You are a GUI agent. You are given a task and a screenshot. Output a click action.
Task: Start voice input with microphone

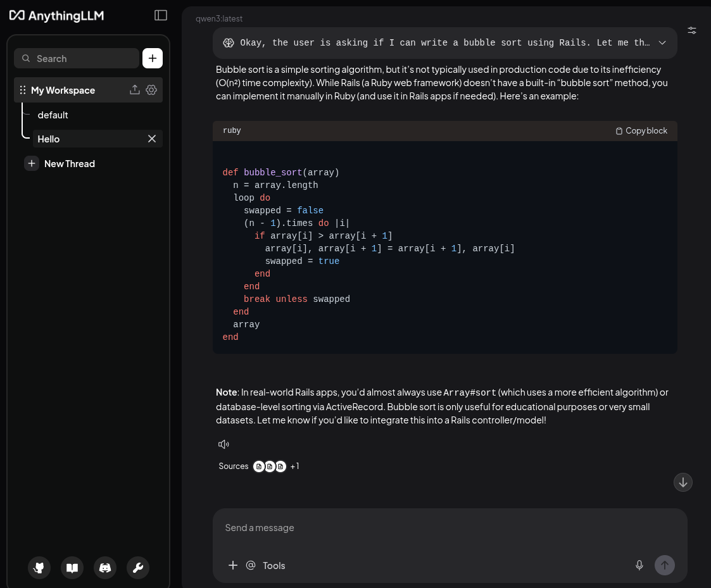[x=639, y=565]
